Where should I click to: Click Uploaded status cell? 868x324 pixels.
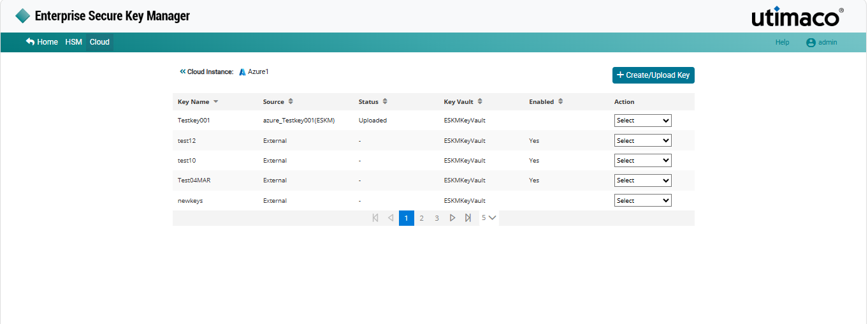click(x=373, y=121)
